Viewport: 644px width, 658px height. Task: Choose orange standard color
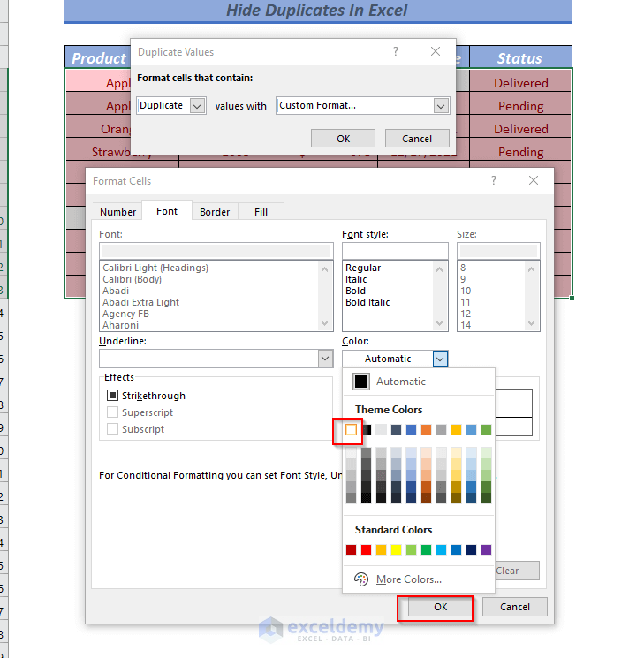coord(382,549)
